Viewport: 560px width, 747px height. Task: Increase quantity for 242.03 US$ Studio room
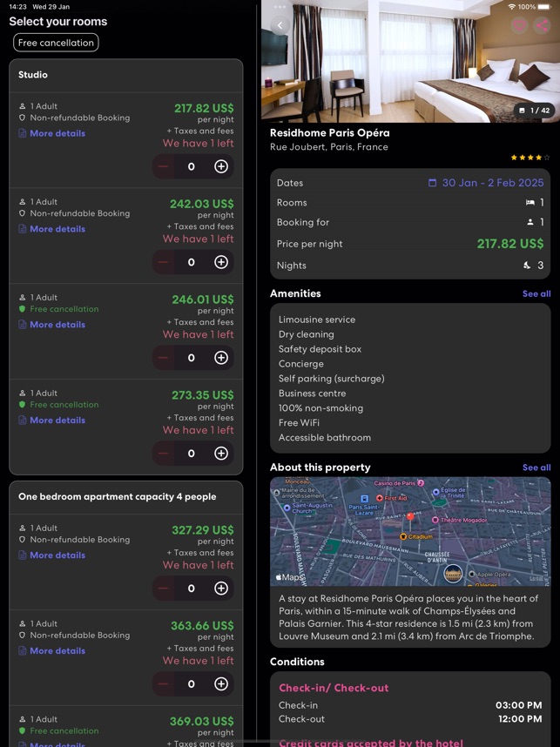[x=221, y=262]
